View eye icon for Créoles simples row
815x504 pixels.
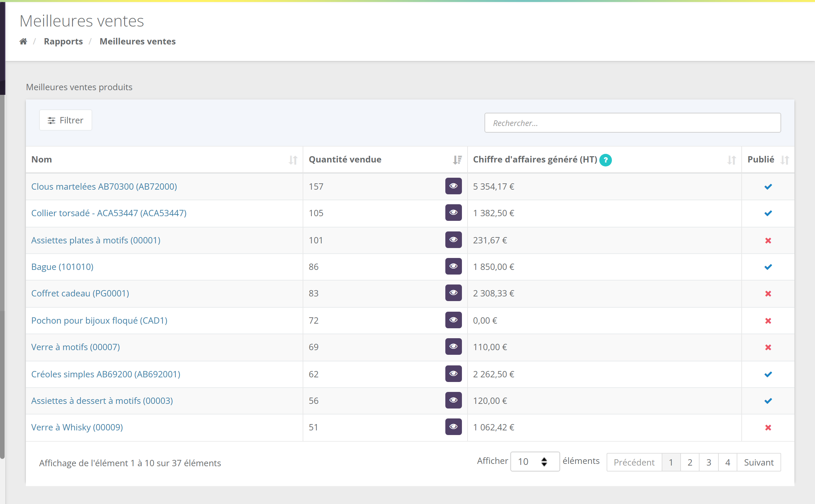[453, 374]
